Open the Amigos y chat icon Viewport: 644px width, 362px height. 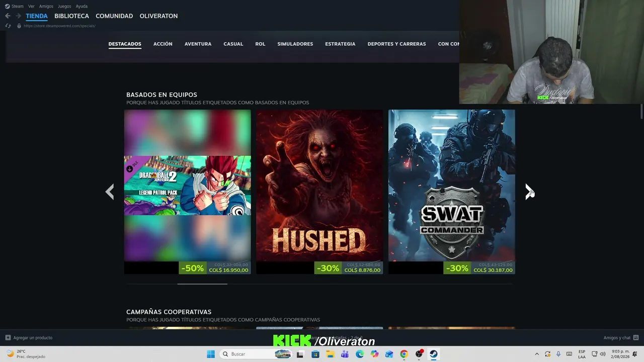tap(635, 338)
